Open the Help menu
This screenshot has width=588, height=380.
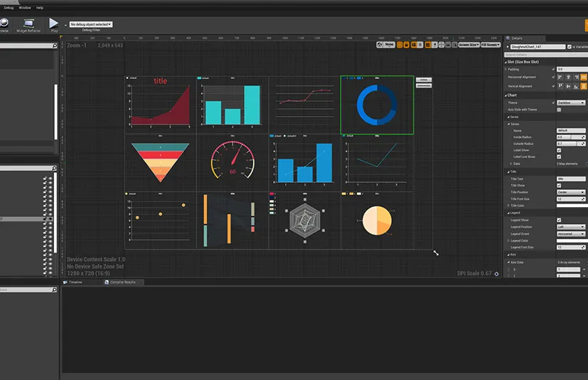(x=40, y=8)
